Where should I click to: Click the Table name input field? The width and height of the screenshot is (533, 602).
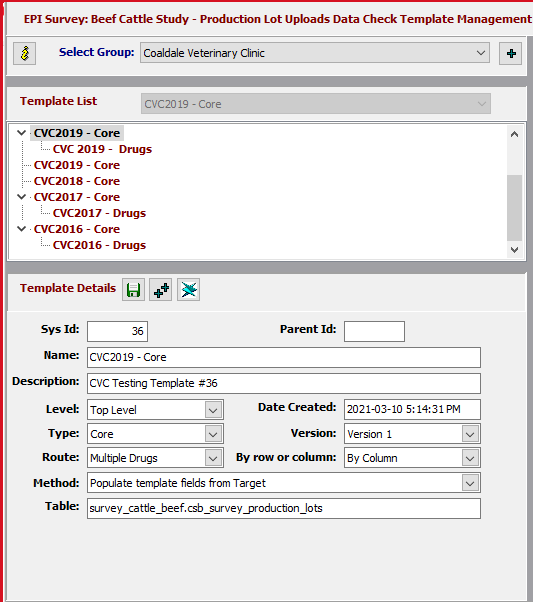[284, 508]
